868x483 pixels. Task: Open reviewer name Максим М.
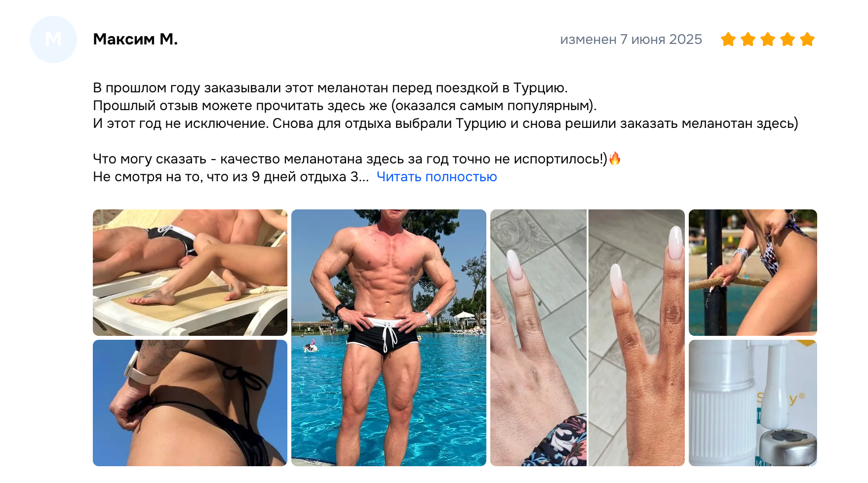coord(135,39)
